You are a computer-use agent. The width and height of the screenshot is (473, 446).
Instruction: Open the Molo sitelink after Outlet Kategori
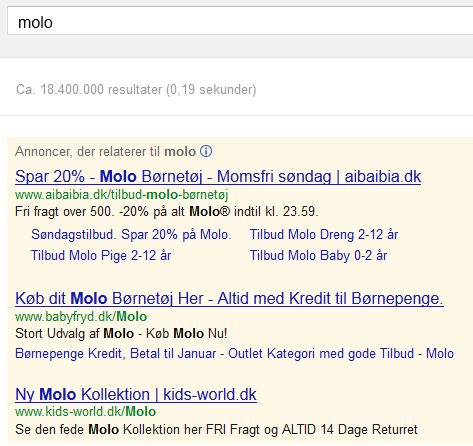[440, 354]
